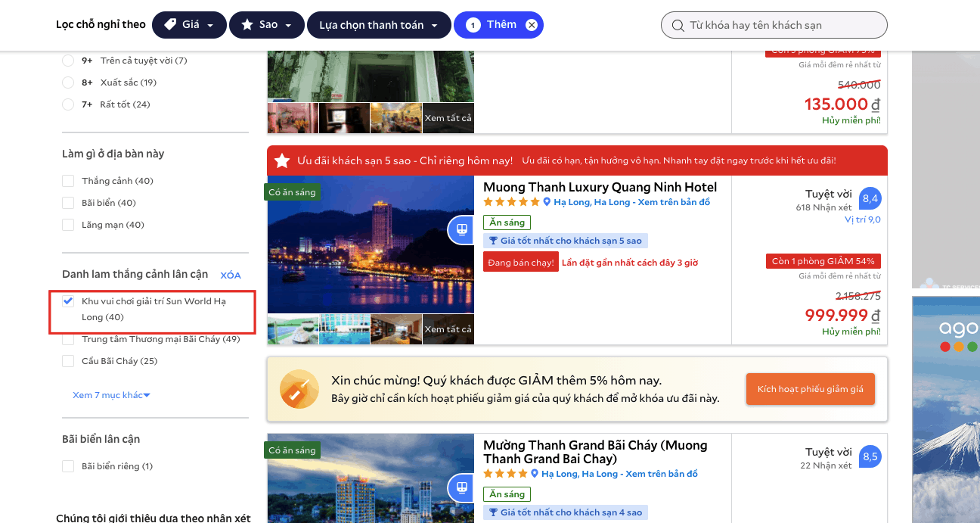Clear the Thêm filter using its X icon
The height and width of the screenshot is (523, 980).
pos(532,25)
